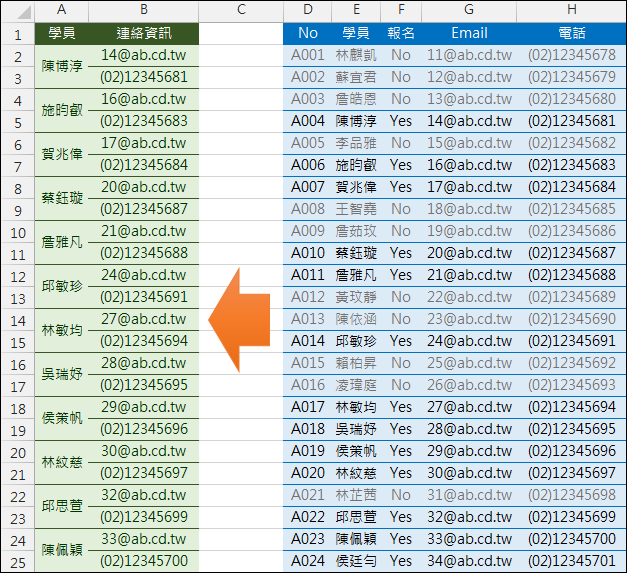
Task: Click the No cell in row A002
Action: click(x=401, y=77)
